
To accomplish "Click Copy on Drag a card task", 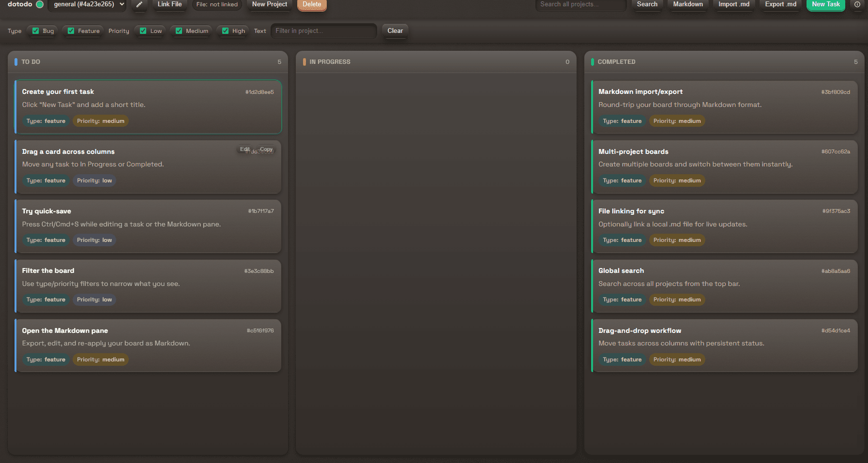I will (266, 149).
